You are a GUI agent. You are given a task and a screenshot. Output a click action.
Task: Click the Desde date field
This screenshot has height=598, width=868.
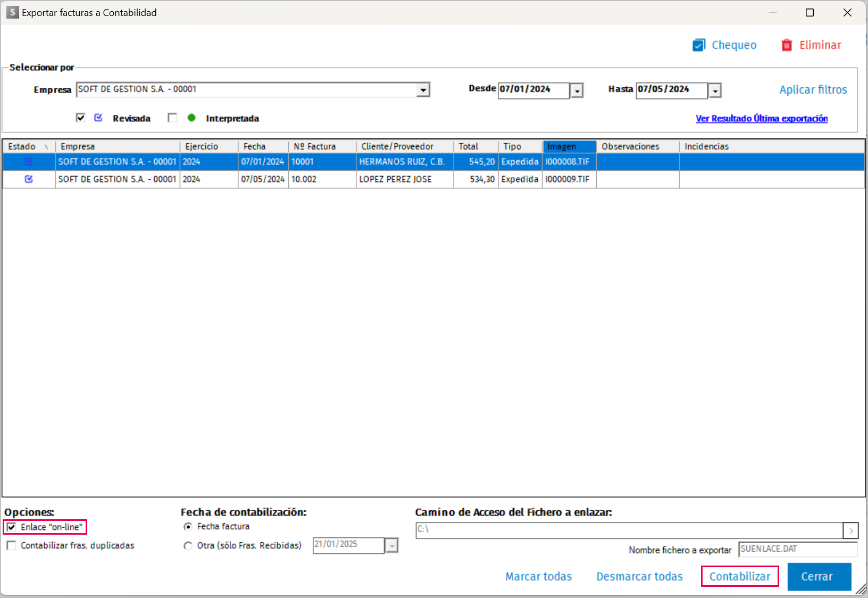534,90
